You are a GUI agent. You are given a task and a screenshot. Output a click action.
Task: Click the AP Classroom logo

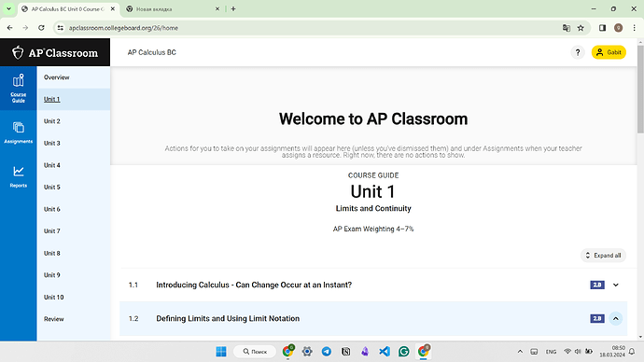pos(55,52)
